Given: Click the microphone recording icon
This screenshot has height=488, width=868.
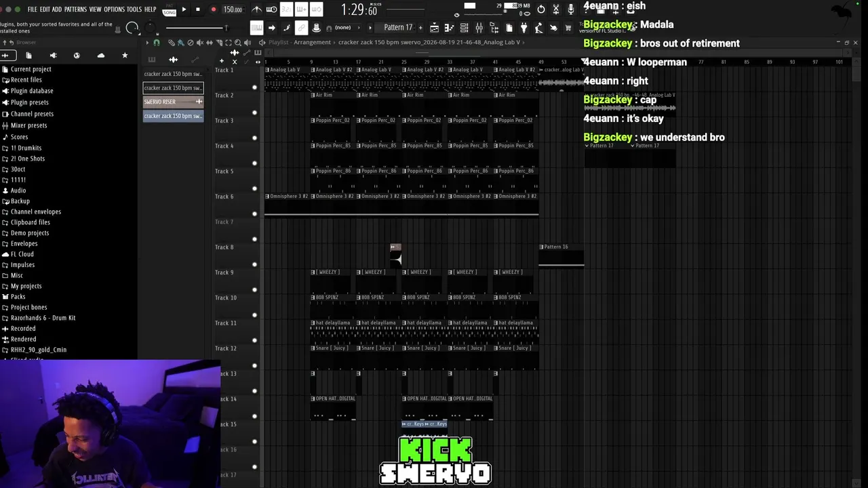Looking at the screenshot, I should (571, 9).
